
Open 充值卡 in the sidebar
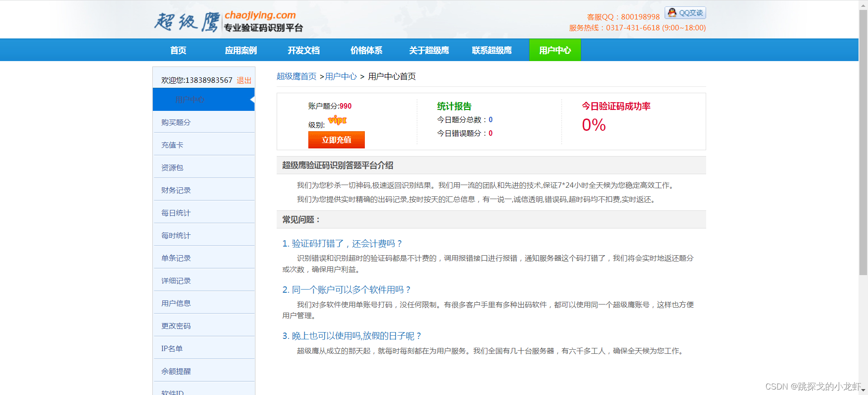[204, 145]
